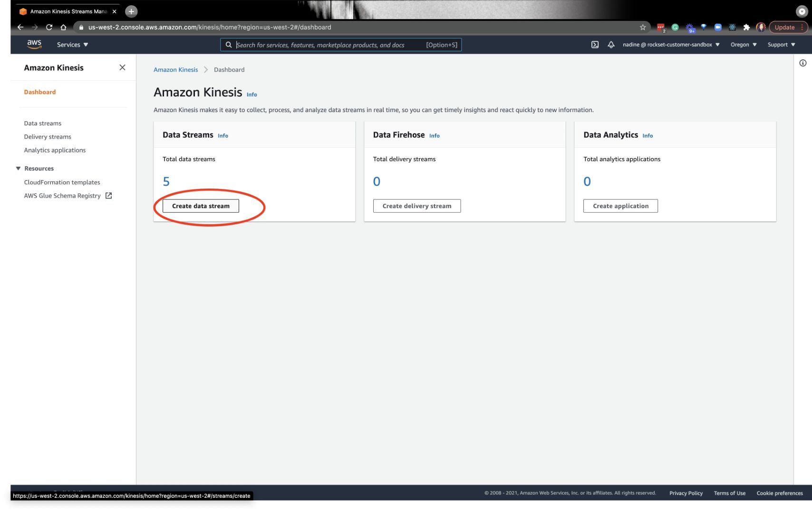Click the magnifier icon in the AWS search bar
The image size is (812, 513).
[x=229, y=45]
